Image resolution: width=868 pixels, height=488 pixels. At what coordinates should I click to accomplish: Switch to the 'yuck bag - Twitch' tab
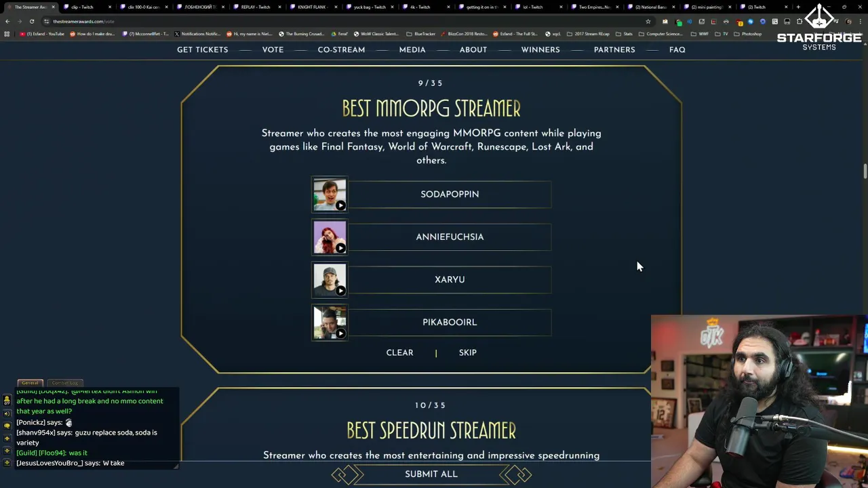(x=370, y=7)
